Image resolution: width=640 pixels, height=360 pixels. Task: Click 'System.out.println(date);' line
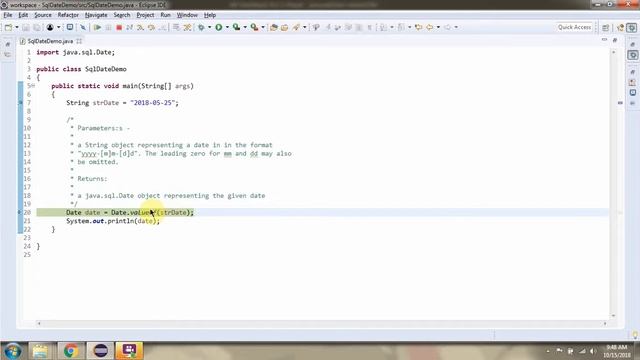[x=113, y=221]
